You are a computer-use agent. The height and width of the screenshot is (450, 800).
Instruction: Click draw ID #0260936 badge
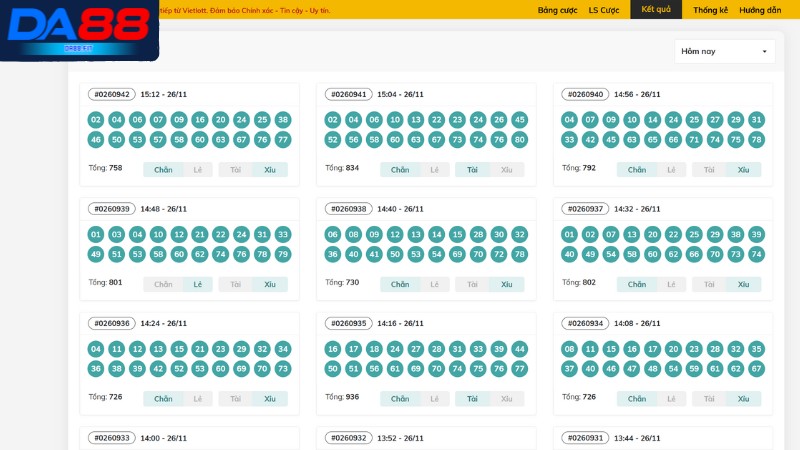(112, 323)
